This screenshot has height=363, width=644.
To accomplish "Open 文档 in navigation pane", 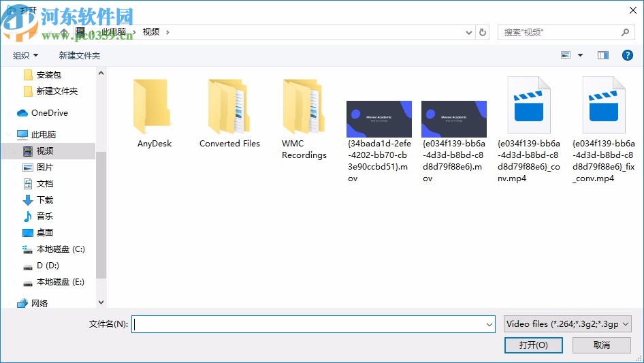I will [x=44, y=184].
